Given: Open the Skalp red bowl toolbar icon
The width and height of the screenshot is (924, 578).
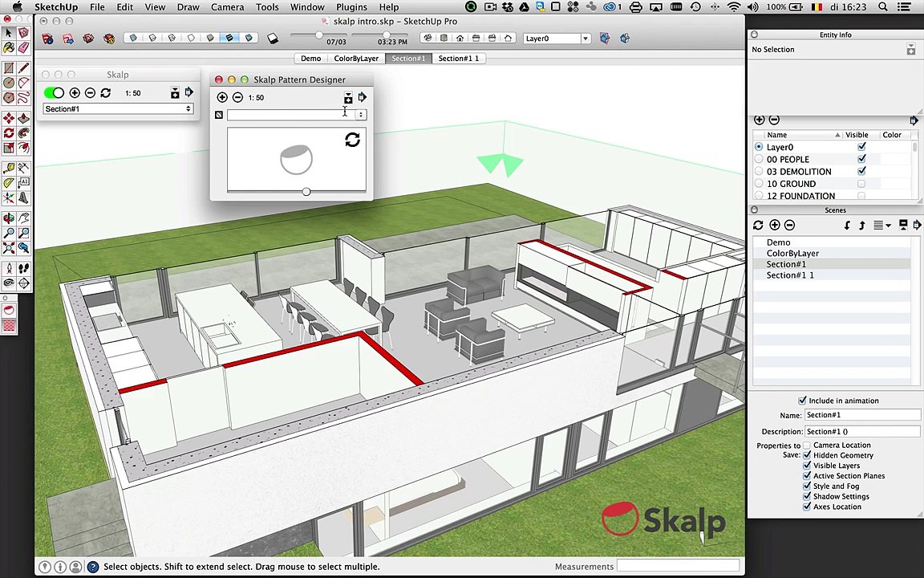Looking at the screenshot, I should 8,310.
